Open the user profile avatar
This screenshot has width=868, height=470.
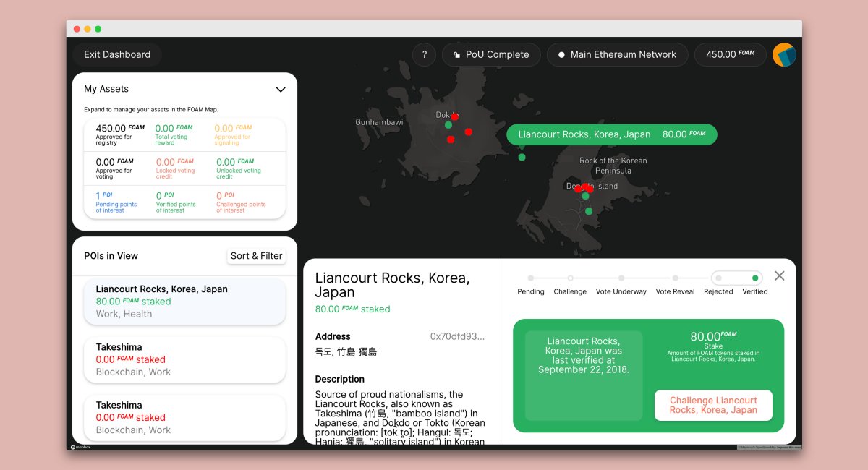(784, 55)
